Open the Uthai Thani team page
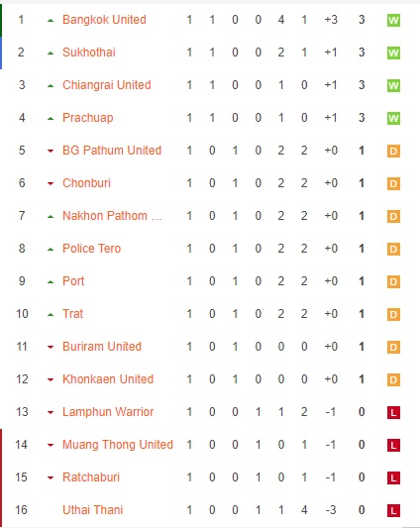 (93, 510)
